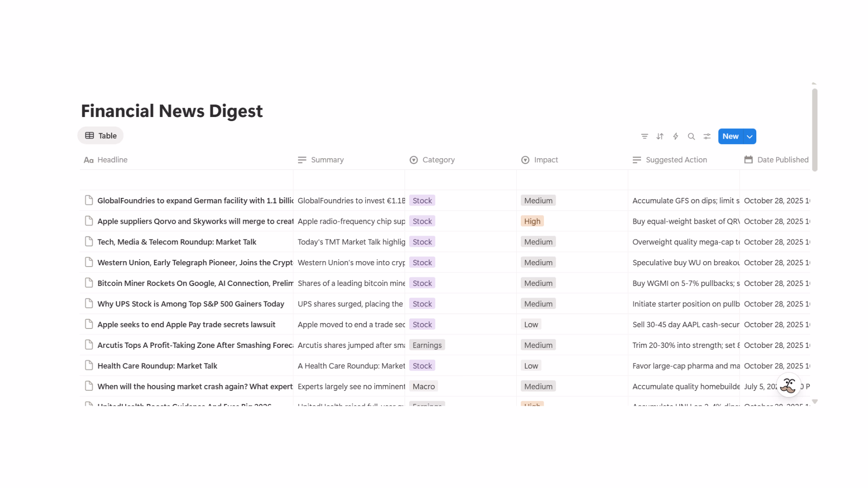Open 'Western Union, Early Telegraph Pioneer' headline
The width and height of the screenshot is (868, 488).
(x=195, y=263)
